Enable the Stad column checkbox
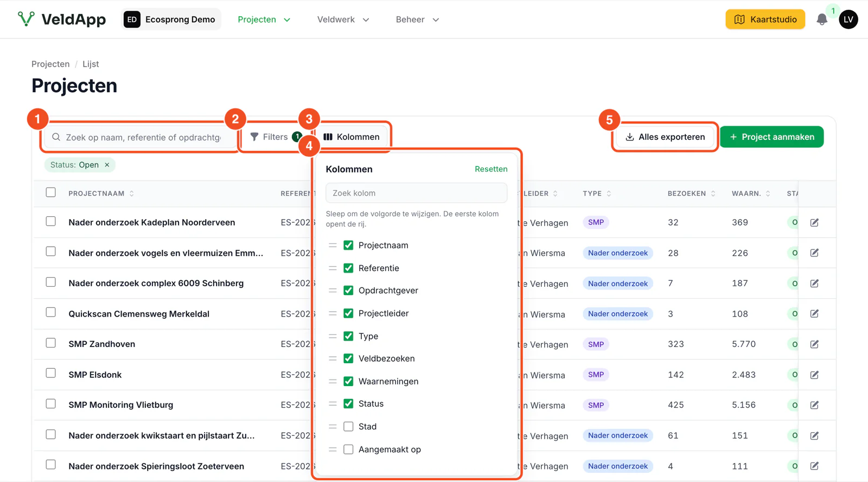 click(x=348, y=427)
